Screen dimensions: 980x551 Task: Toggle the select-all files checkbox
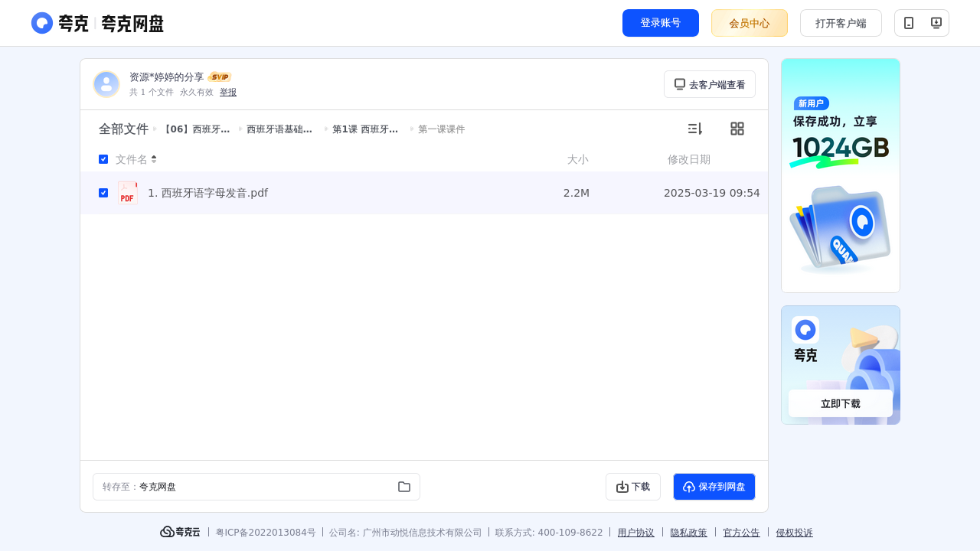[x=103, y=159]
